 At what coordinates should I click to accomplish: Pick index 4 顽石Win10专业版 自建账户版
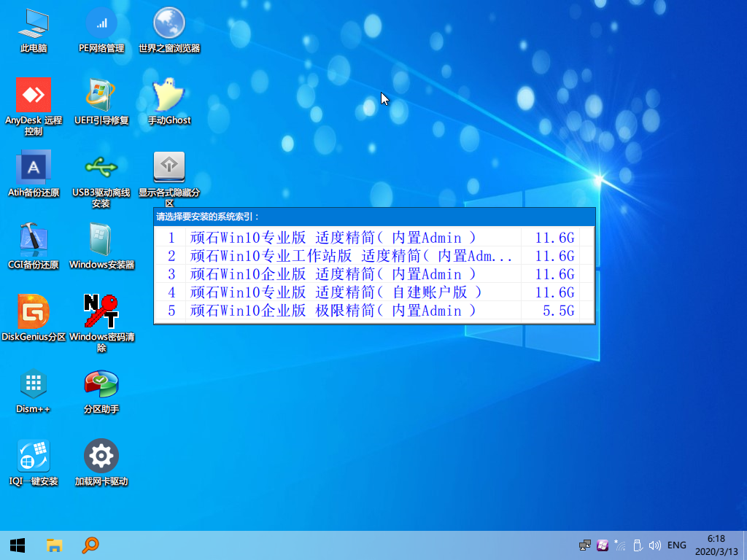click(x=336, y=292)
